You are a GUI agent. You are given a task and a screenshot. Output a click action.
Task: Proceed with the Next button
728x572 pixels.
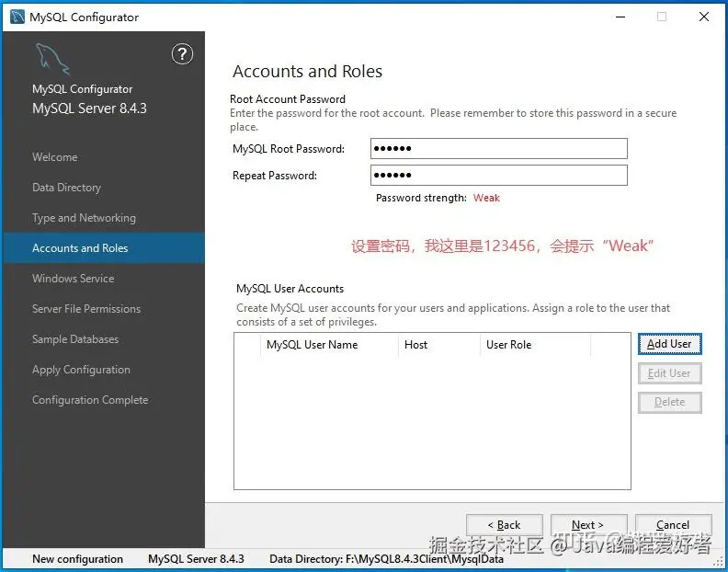[x=588, y=524]
